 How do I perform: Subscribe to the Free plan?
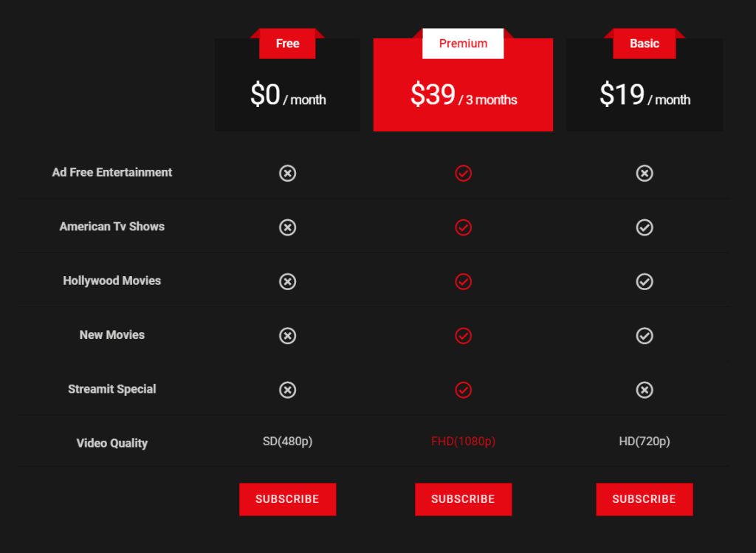[x=287, y=499]
